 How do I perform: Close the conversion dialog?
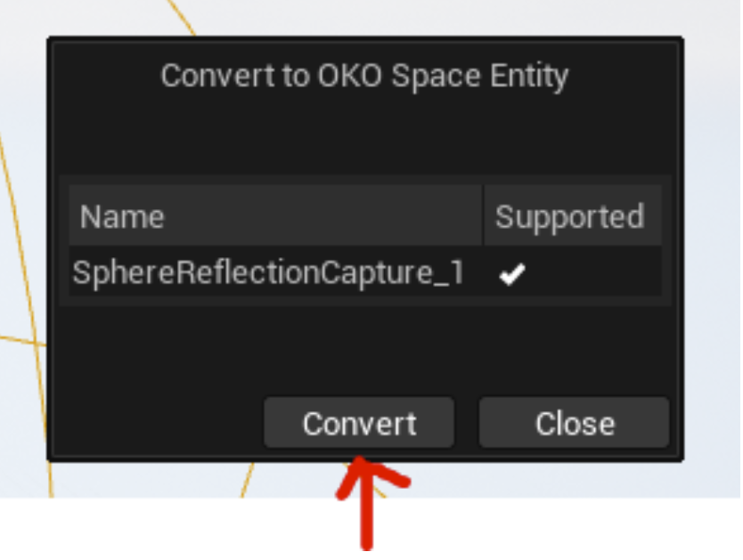point(574,423)
